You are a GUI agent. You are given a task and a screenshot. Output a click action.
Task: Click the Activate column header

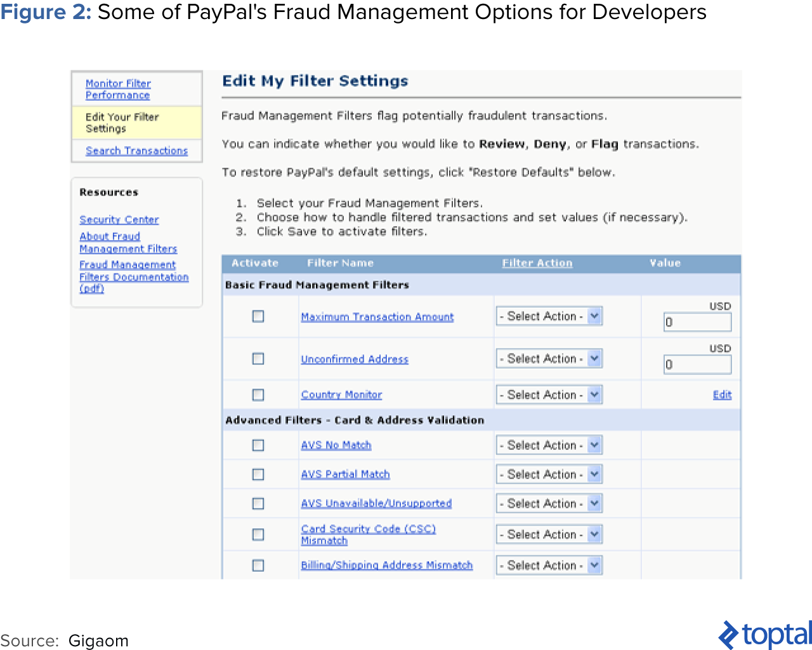click(x=255, y=263)
